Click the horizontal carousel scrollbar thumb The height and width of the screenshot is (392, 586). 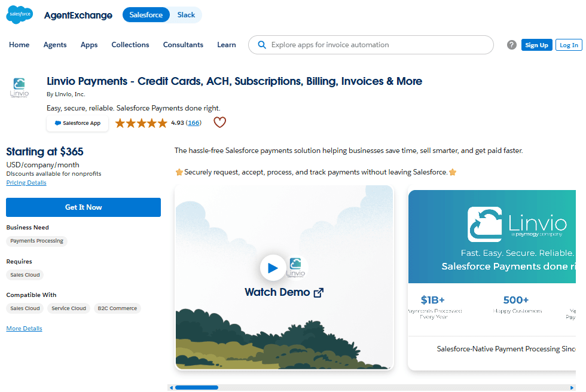197,388
